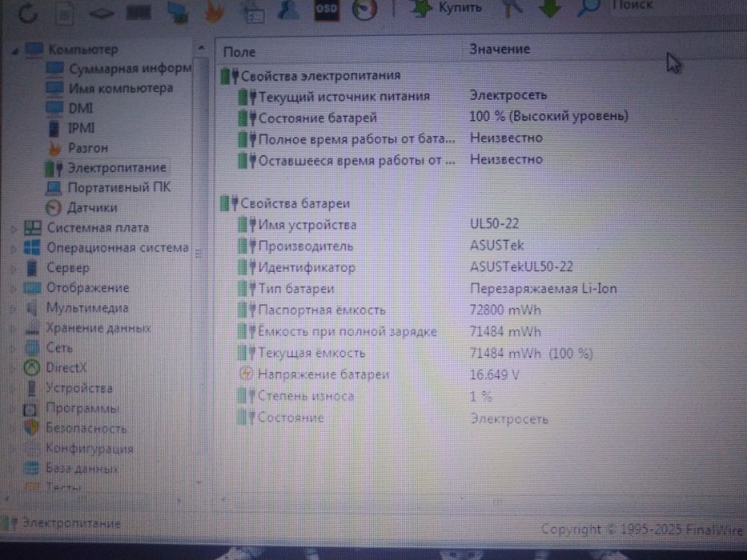
Task: Expand the Системная плата node
Action: (14, 229)
